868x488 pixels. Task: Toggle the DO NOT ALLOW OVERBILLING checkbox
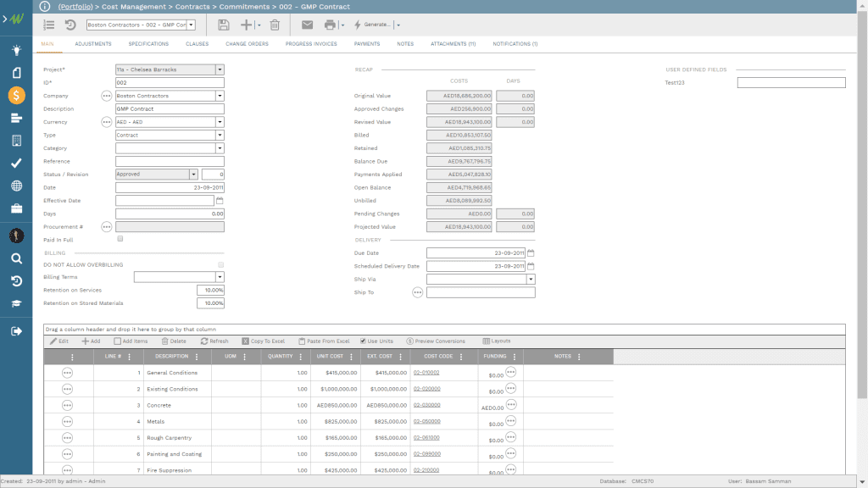pos(219,264)
